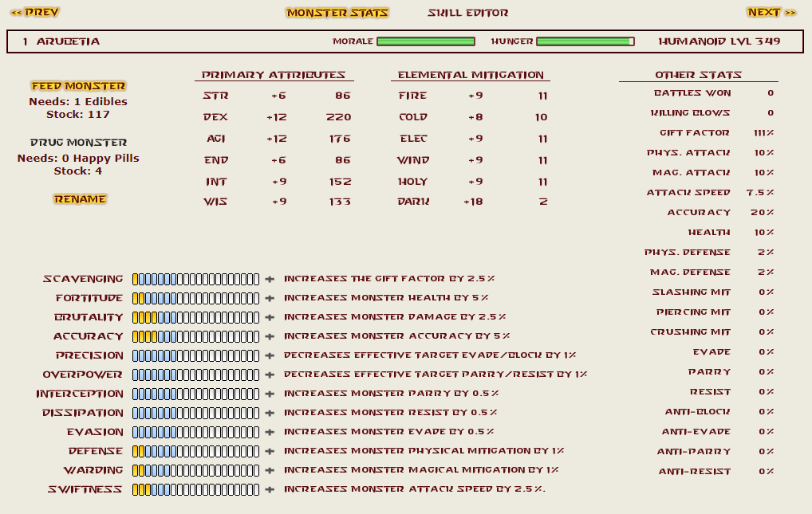The width and height of the screenshot is (812, 514).
Task: Add a point to Defense via plus icon
Action: coord(270,451)
